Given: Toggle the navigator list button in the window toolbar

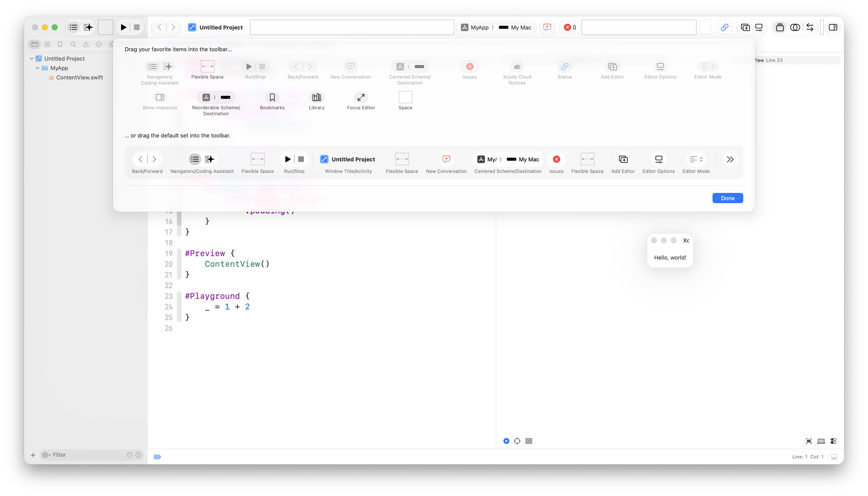Looking at the screenshot, I should [x=73, y=27].
